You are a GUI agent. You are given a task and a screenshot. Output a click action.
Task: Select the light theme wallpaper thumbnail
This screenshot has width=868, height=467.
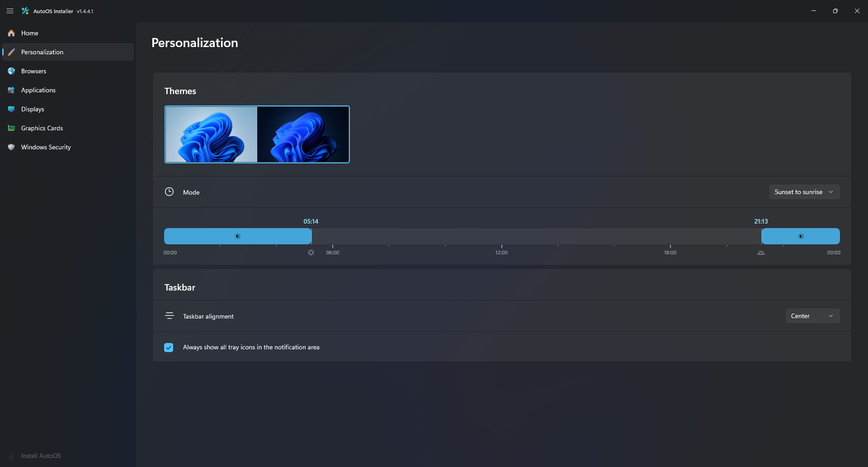tap(211, 134)
